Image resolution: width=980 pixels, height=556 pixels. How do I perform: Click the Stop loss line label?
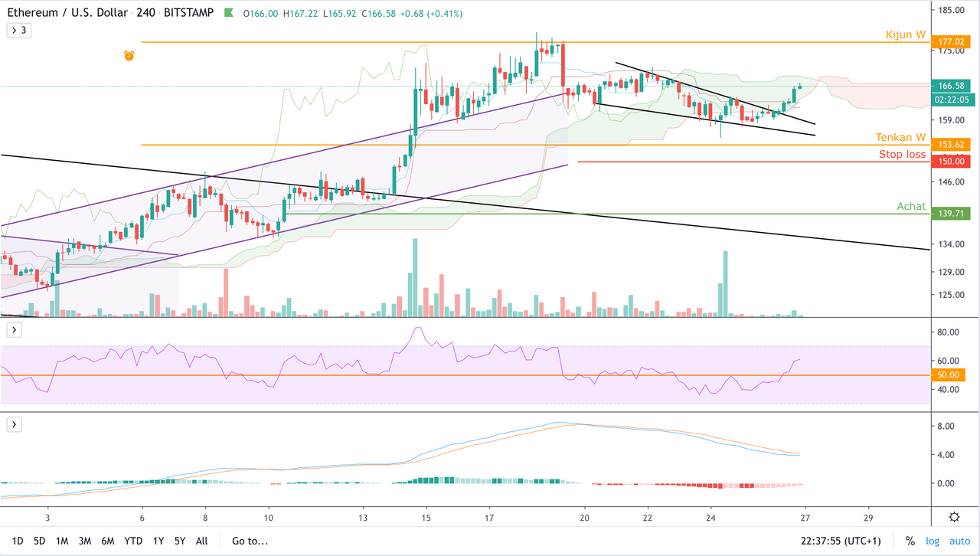[903, 154]
